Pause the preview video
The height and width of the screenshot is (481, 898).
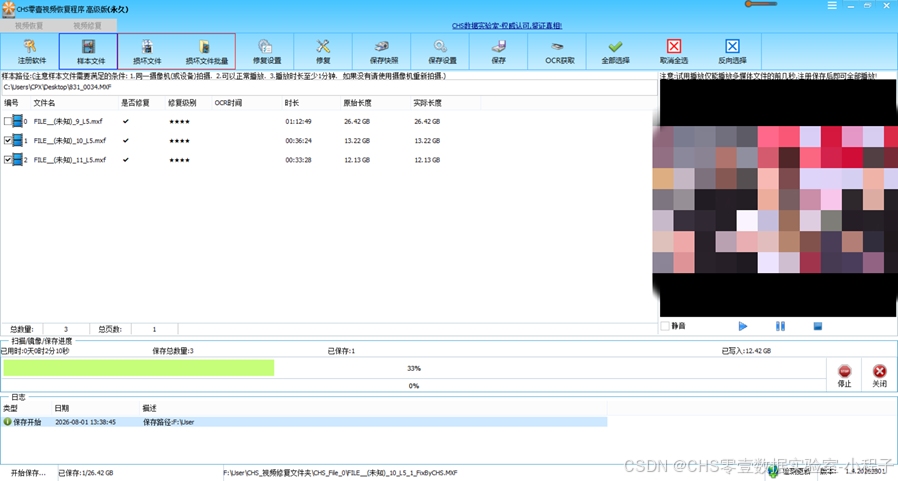coord(780,326)
